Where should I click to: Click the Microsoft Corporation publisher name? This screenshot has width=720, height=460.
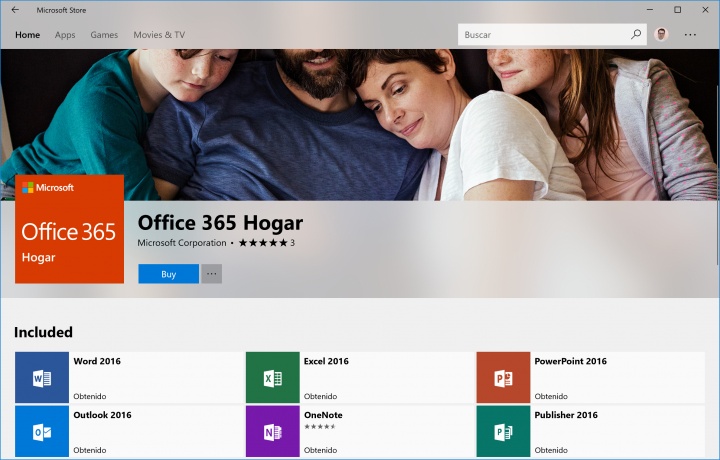point(182,243)
